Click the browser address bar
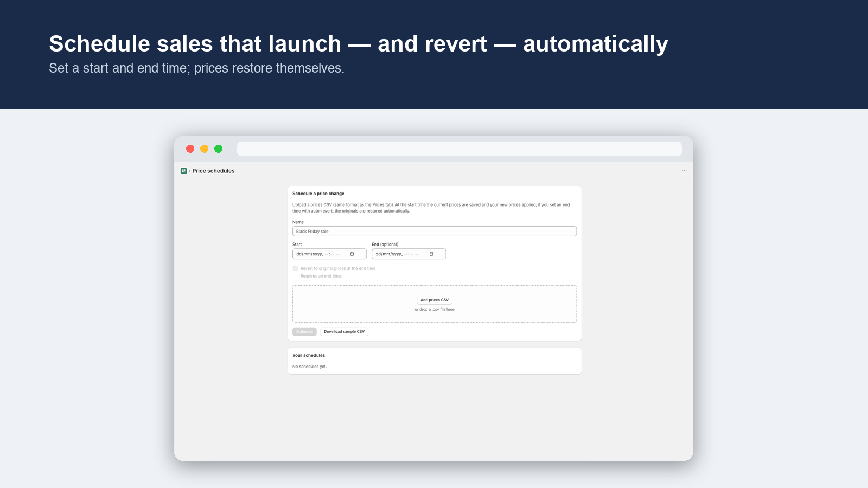Viewport: 868px width, 488px height. pyautogui.click(x=459, y=149)
